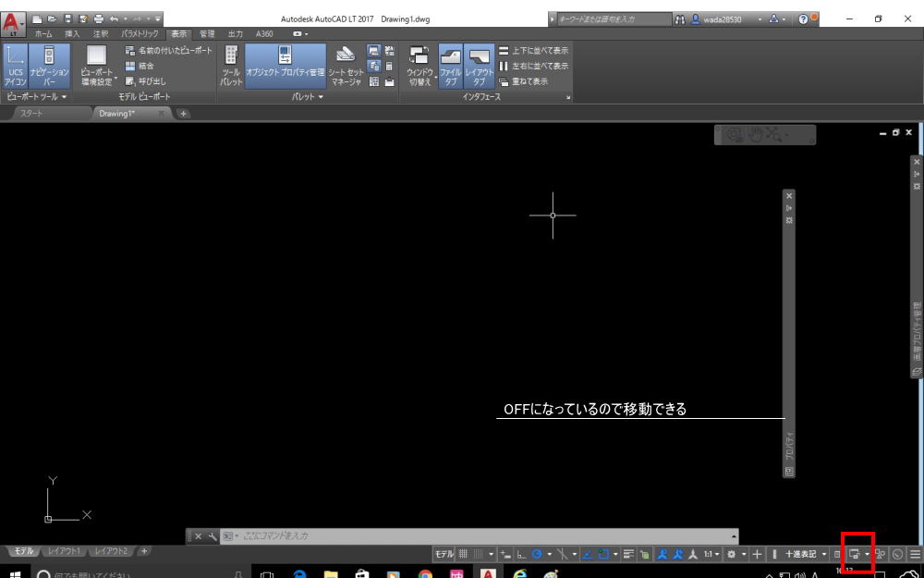Open the quick access toolbar customize dropdown
Image resolution: width=924 pixels, height=578 pixels.
[158, 18]
